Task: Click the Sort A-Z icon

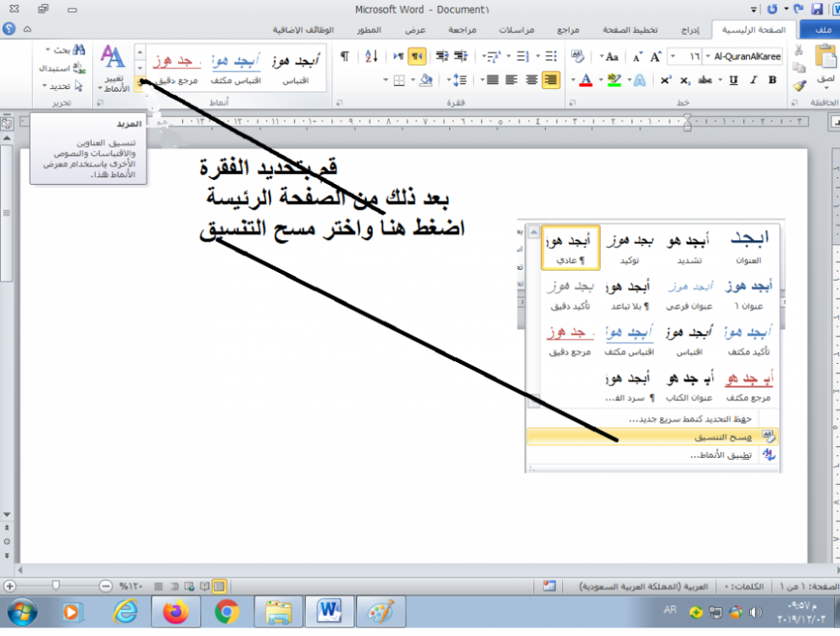Action: 371,56
